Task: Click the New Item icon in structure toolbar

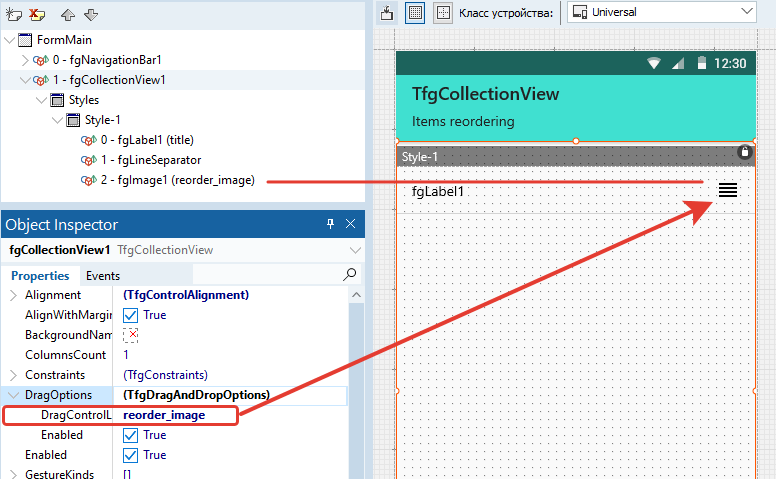Action: [15, 15]
